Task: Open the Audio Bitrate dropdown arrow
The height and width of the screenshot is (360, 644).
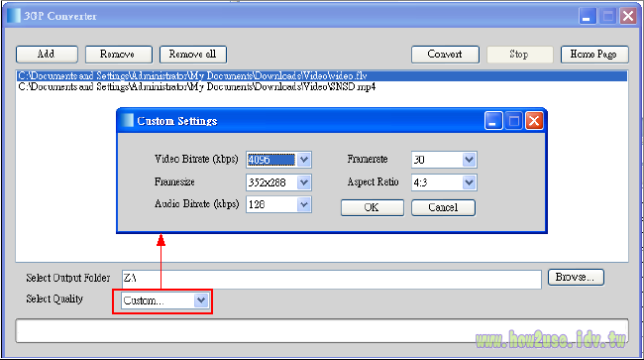Action: pos(304,204)
